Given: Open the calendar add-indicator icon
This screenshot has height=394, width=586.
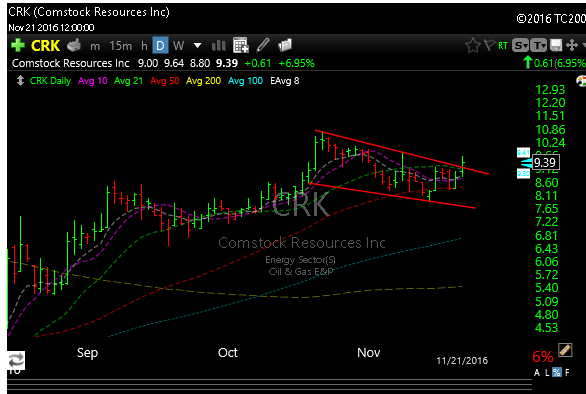Looking at the screenshot, I should (241, 45).
